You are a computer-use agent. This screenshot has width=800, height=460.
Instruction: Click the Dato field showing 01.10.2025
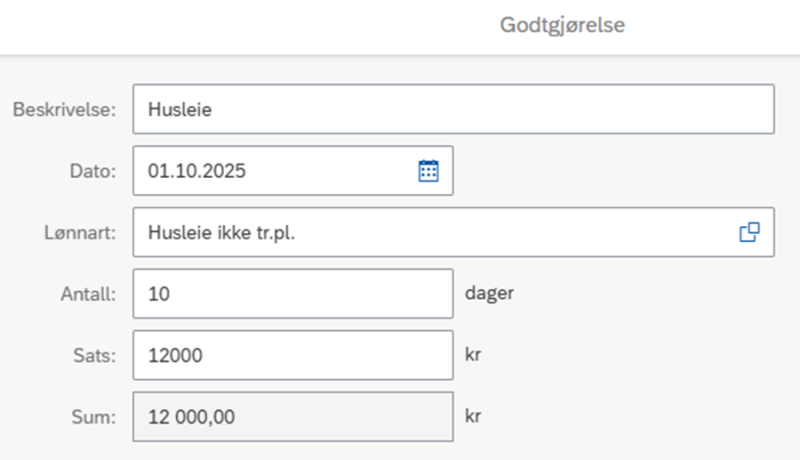pyautogui.click(x=293, y=170)
